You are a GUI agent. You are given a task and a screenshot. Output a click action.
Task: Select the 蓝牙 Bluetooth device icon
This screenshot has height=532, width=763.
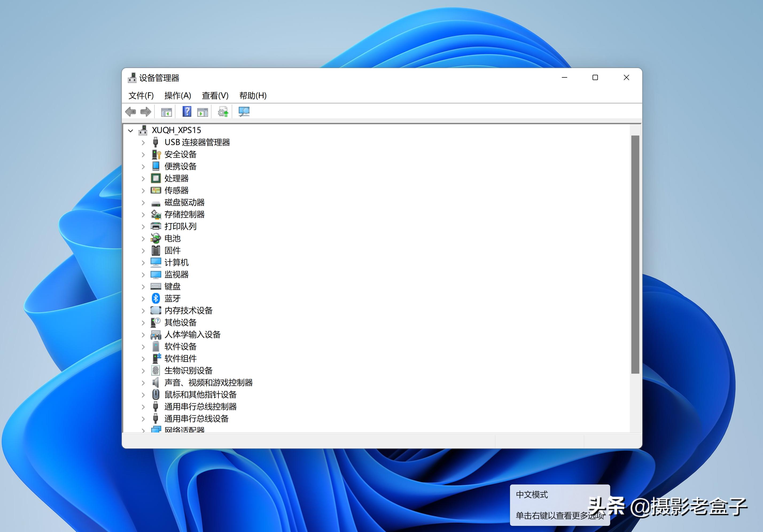click(155, 298)
